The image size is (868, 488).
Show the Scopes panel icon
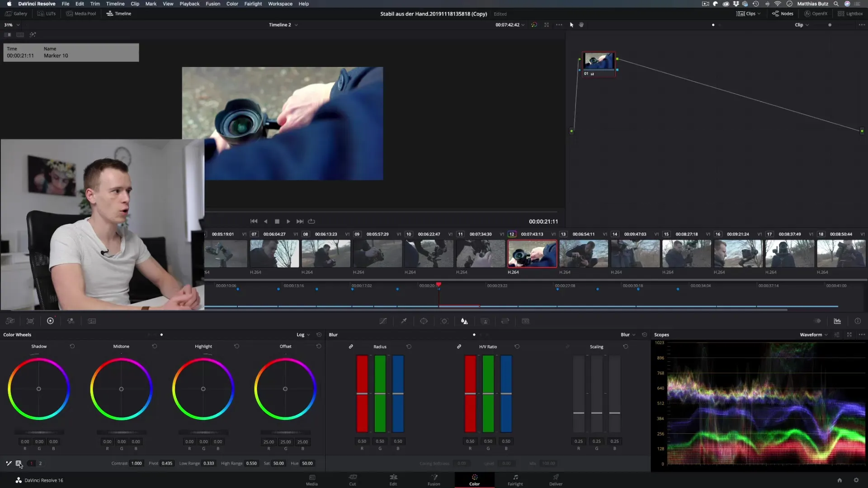click(x=837, y=321)
